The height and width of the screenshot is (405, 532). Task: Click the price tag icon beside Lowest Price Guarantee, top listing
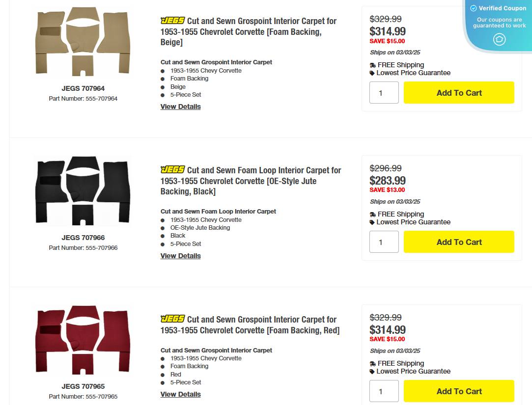371,73
